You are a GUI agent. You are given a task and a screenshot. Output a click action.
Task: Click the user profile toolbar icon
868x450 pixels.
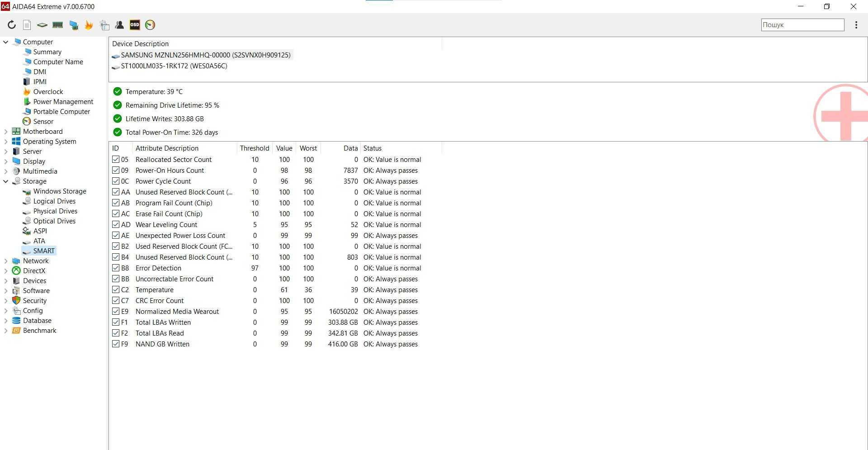tap(119, 25)
